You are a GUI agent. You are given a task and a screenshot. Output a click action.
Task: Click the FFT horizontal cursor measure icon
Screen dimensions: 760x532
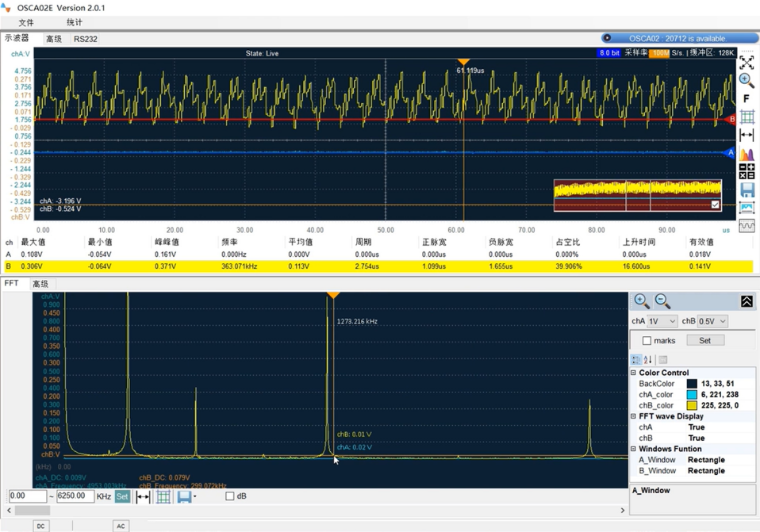tap(143, 496)
